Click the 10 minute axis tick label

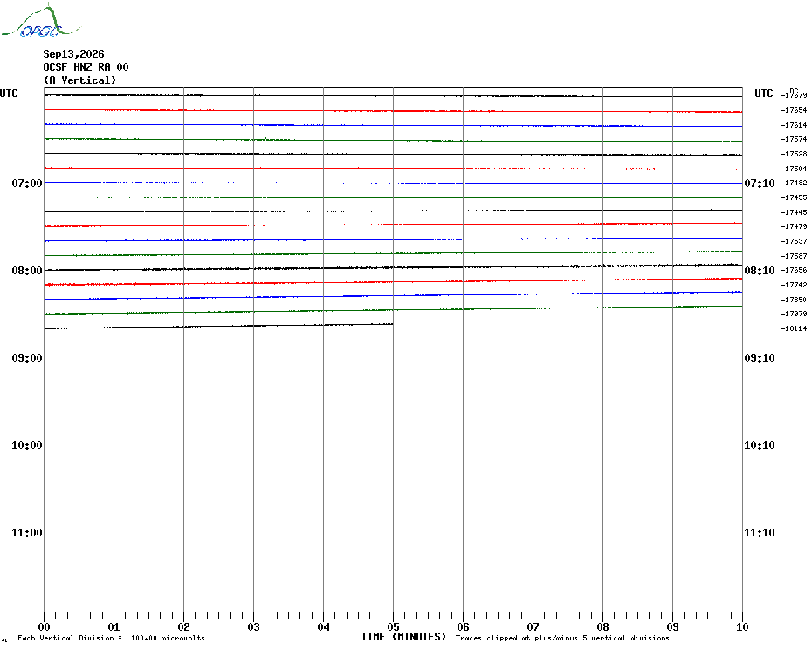[x=742, y=626]
